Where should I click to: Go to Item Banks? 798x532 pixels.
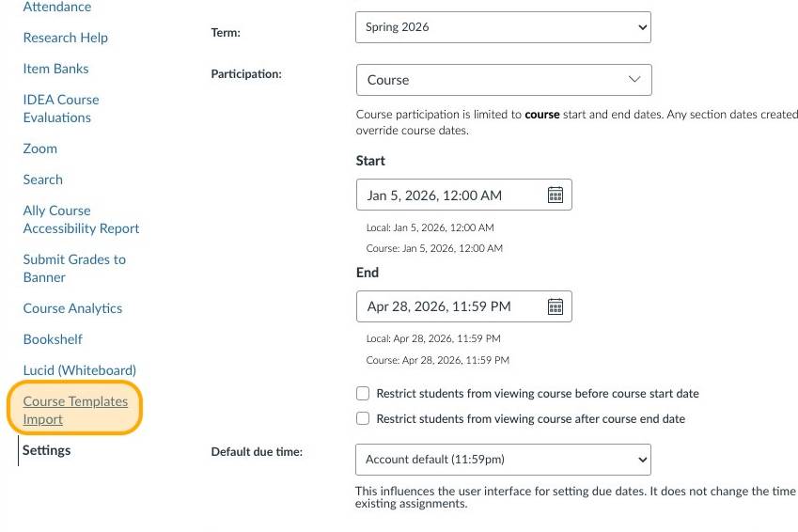pyautogui.click(x=55, y=69)
